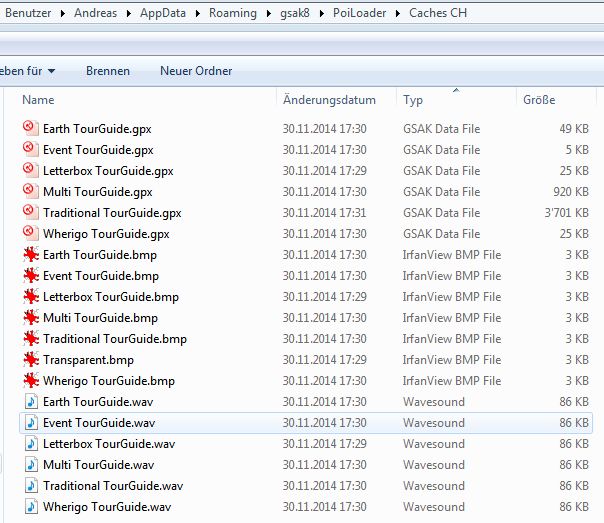
Task: Select the file name Wherigo TourGuide.bmp
Action: (109, 381)
